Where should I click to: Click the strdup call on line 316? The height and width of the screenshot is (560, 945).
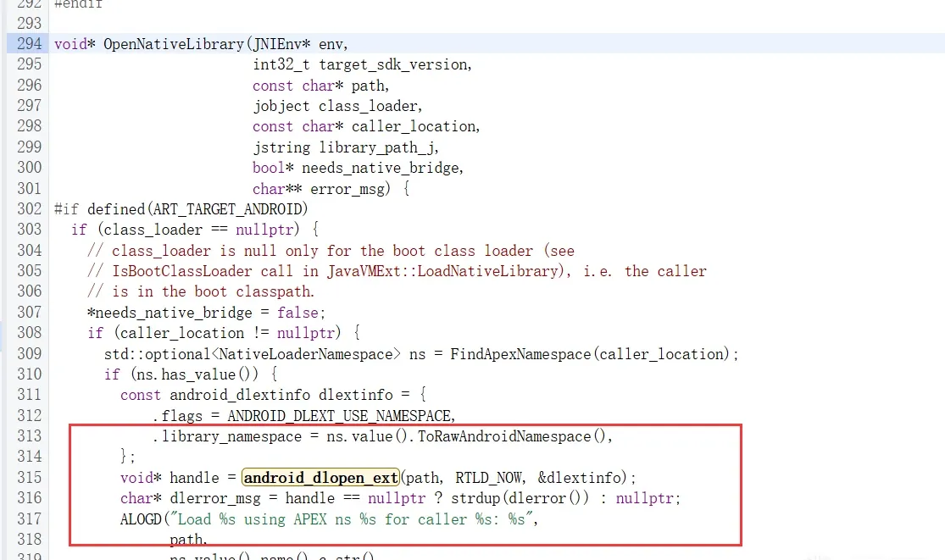click(x=475, y=499)
